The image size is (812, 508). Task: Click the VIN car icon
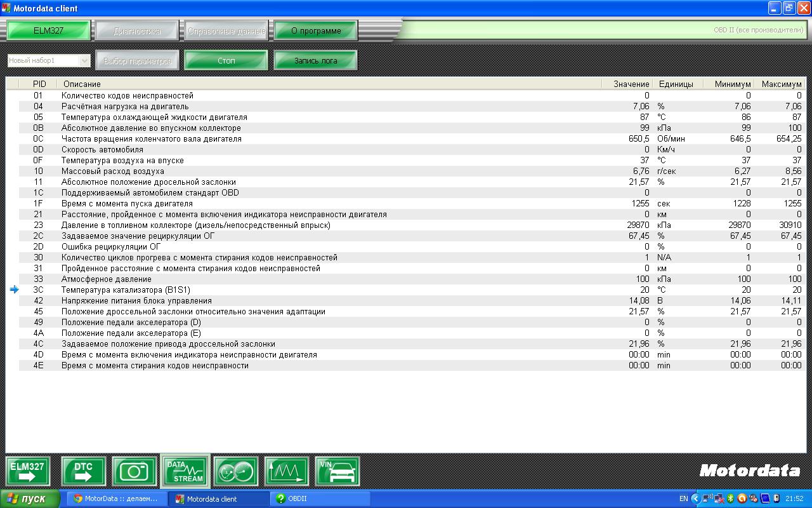coord(337,472)
